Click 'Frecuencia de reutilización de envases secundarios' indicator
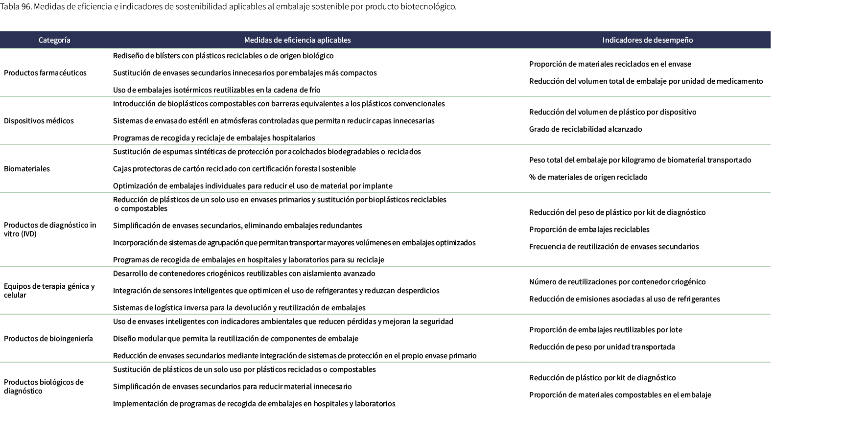 [x=614, y=247]
